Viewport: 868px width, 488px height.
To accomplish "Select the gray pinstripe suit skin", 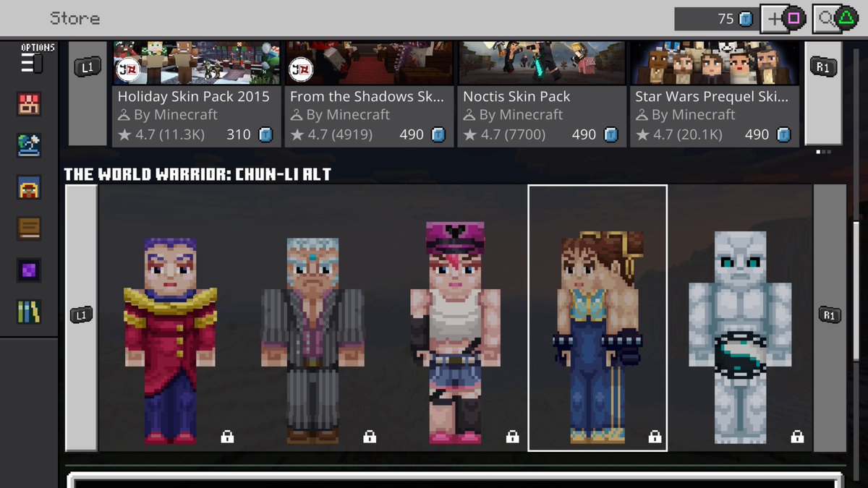I will pyautogui.click(x=312, y=340).
